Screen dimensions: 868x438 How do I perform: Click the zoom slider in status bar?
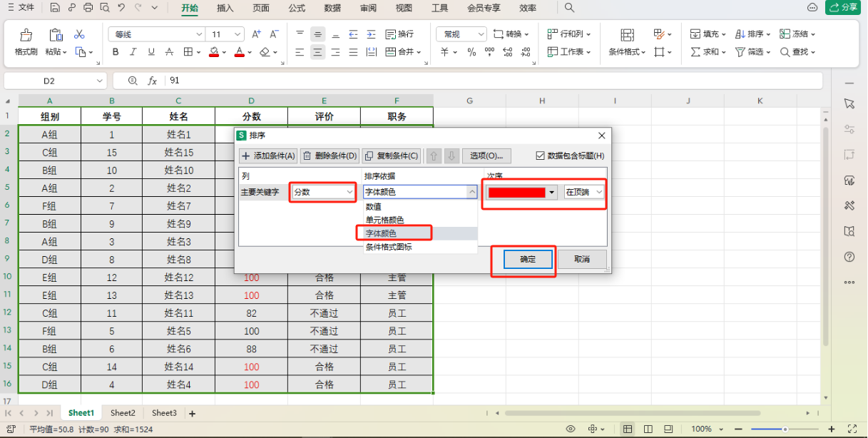(785, 429)
